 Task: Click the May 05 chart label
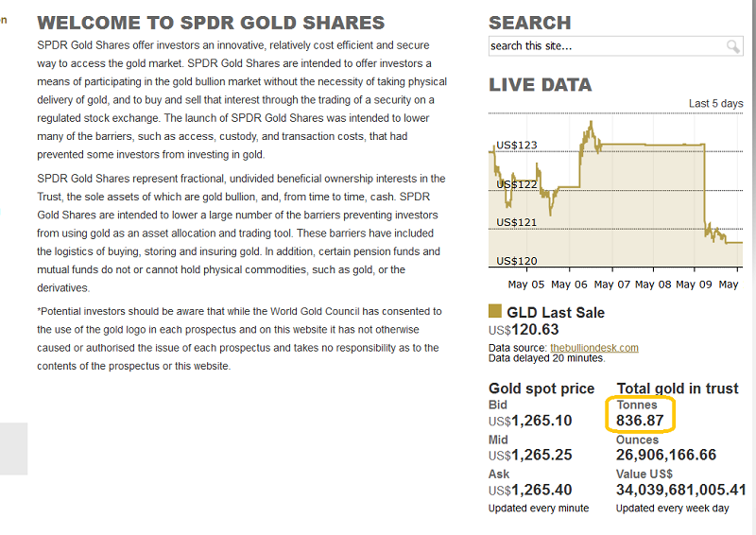coord(526,285)
